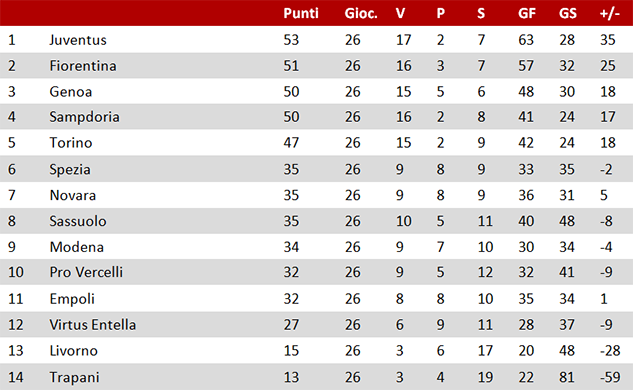Open the Sassuolo entry
This screenshot has width=633, height=390.
pyautogui.click(x=78, y=221)
